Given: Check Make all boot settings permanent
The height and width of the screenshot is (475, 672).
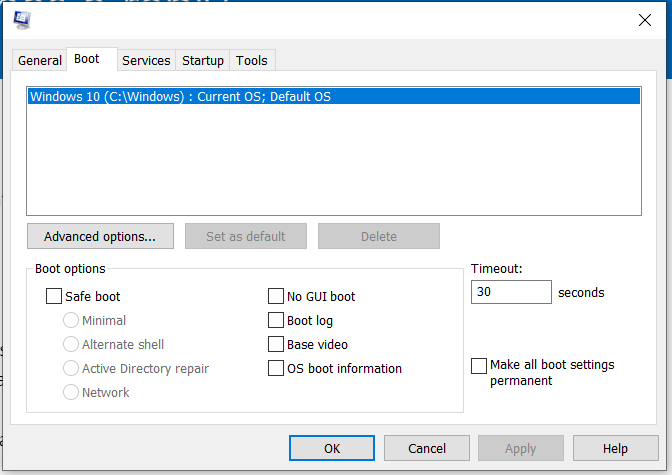Looking at the screenshot, I should (479, 366).
